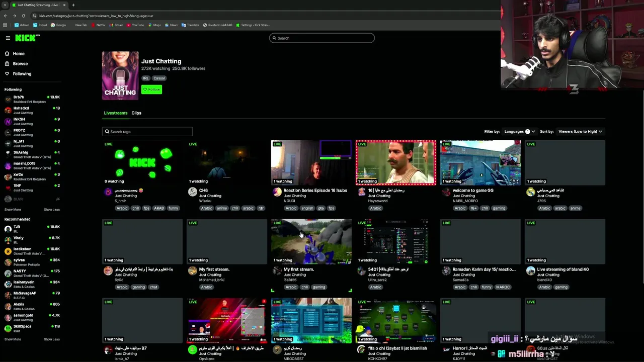Open TJR recommended channel avatar
This screenshot has height=362, width=644.
(8, 229)
